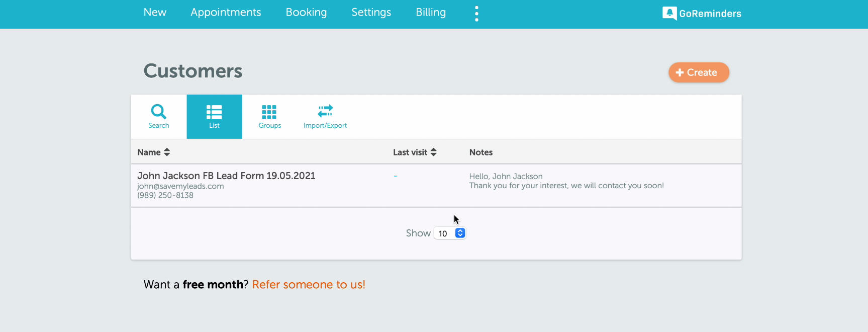Open Settings in top navigation

[371, 12]
